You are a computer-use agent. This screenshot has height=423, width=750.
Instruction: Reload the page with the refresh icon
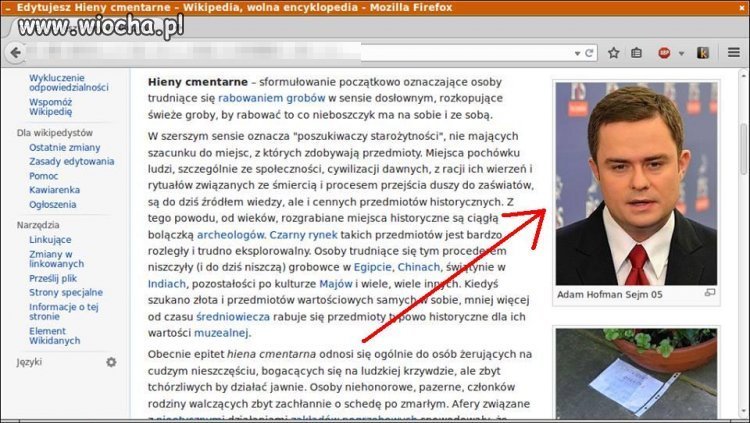coord(589,53)
